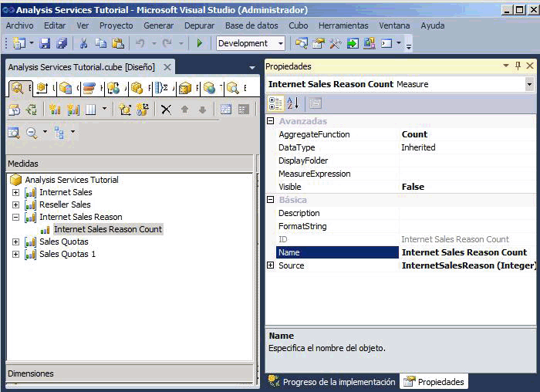The width and height of the screenshot is (540, 392).
Task: Click the New Linked Object icon
Action: coord(143,110)
